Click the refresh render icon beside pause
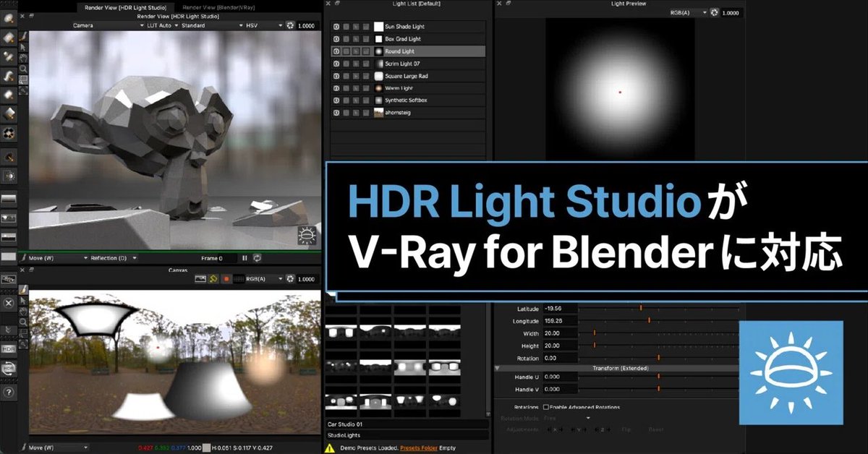Screen dimensions: 868x454 click(x=257, y=257)
